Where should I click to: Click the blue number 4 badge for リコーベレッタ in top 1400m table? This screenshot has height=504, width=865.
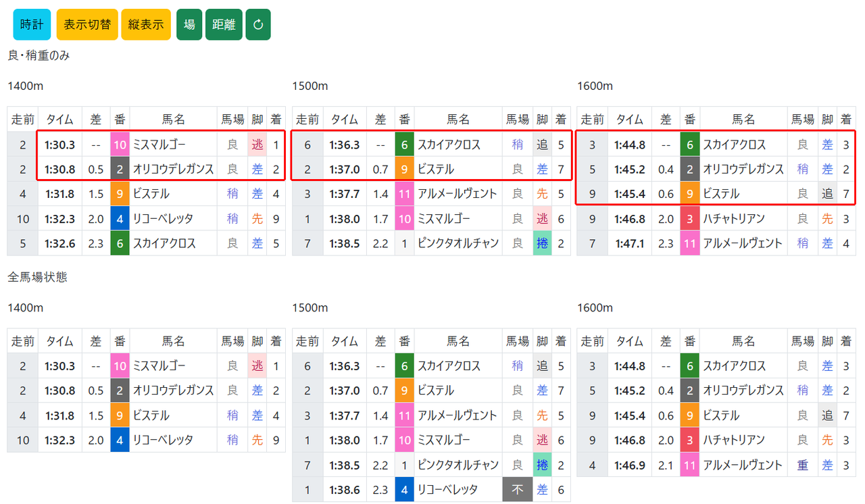(x=120, y=218)
